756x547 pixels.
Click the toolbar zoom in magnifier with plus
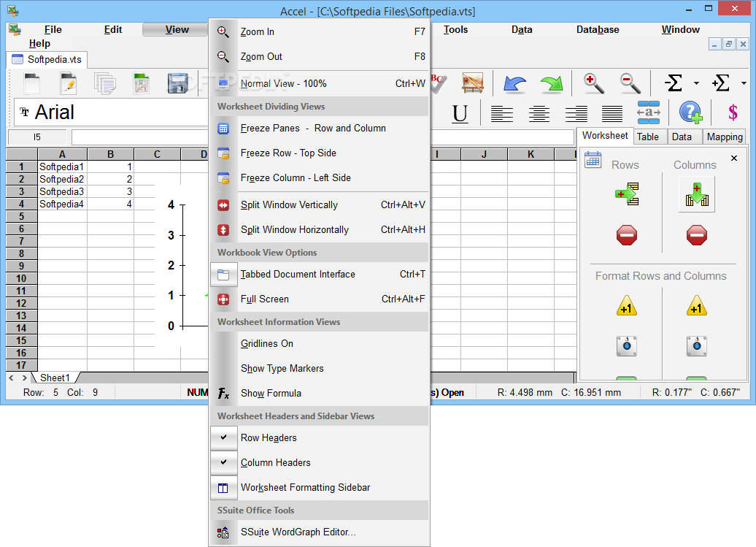593,83
